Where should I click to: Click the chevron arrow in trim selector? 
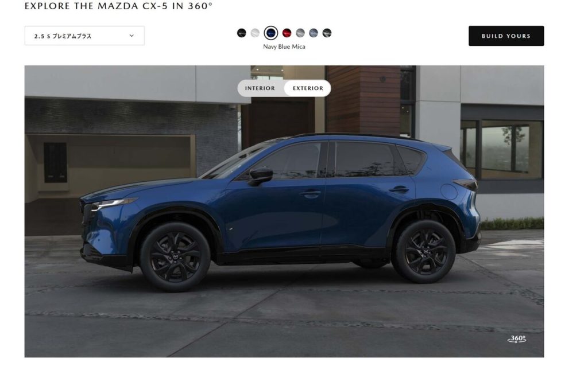(131, 36)
